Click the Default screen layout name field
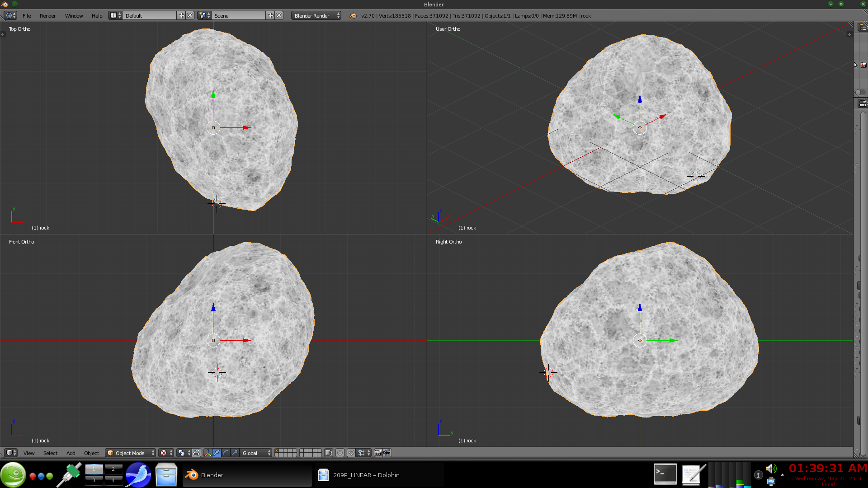 (x=150, y=15)
